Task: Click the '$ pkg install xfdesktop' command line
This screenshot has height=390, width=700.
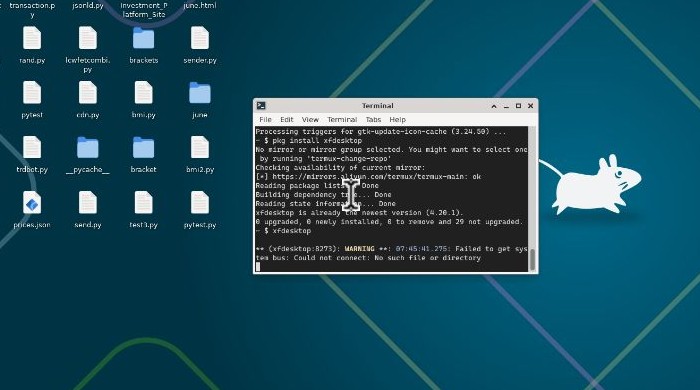Action: pos(313,141)
